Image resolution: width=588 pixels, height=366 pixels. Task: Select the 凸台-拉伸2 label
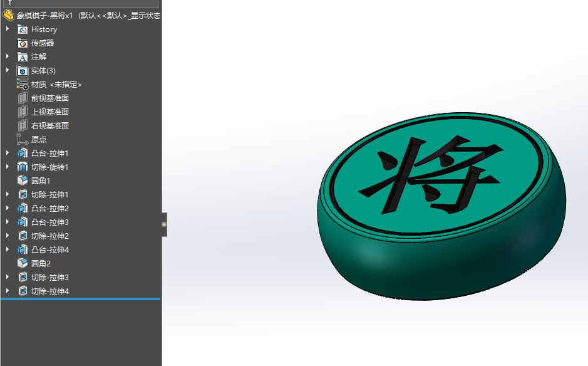(50, 208)
